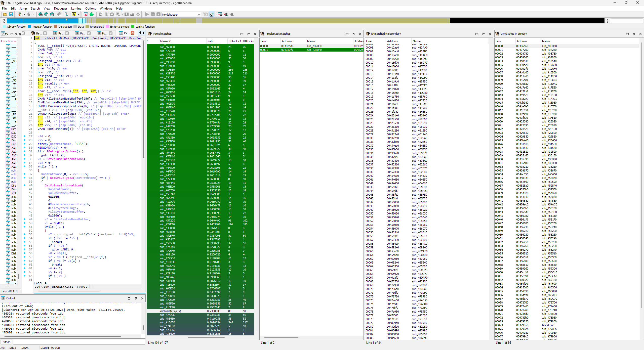644x350 pixels.
Task: Click the pencil edit toolbar icon
Action: [x=132, y=15]
